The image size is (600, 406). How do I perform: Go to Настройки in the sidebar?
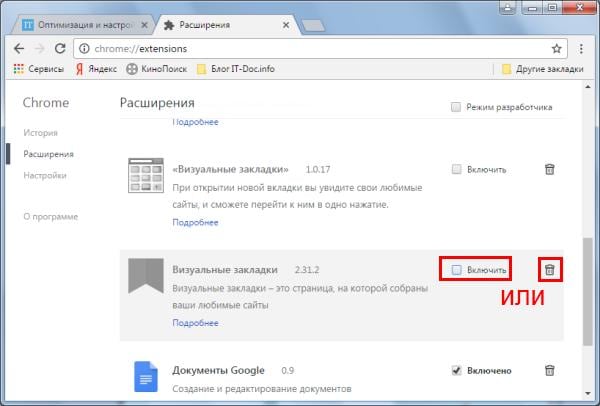[x=45, y=175]
